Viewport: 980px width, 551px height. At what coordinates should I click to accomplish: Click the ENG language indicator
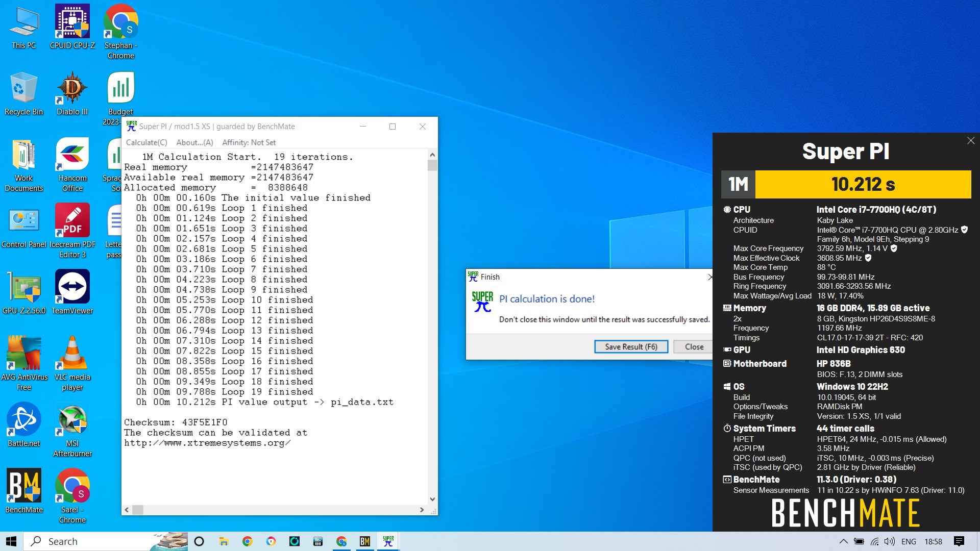[x=909, y=541]
